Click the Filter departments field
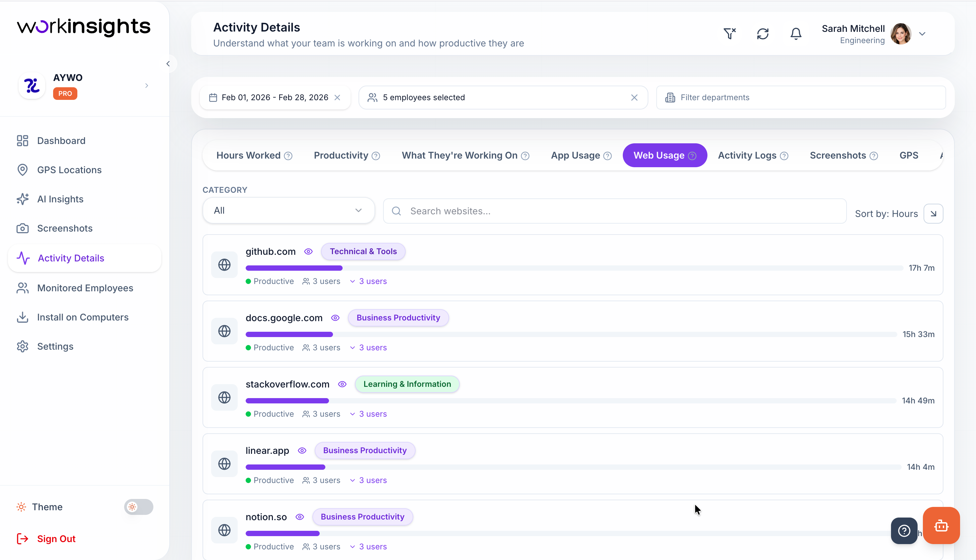Viewport: 976px width, 560px height. pos(801,98)
